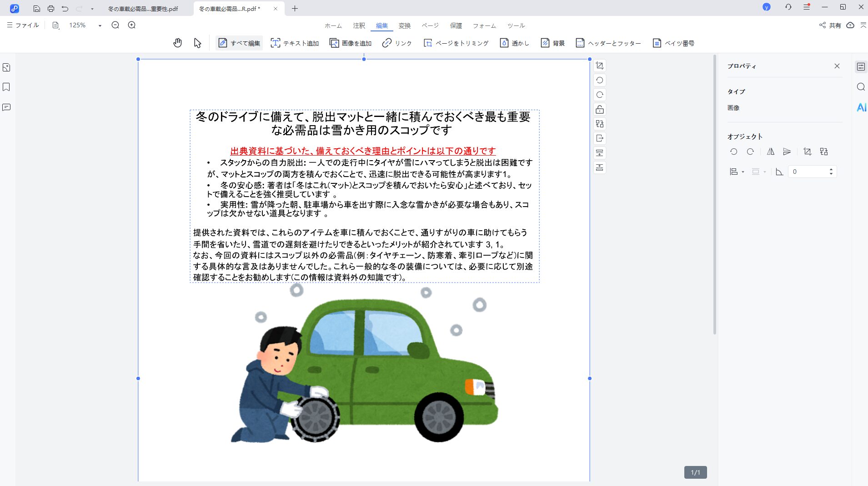Open the AI assistant panel
This screenshot has height=486, width=868.
click(861, 107)
